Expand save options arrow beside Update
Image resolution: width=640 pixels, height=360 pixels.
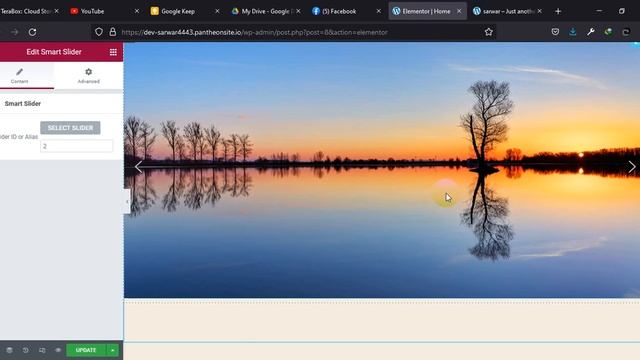(113, 350)
